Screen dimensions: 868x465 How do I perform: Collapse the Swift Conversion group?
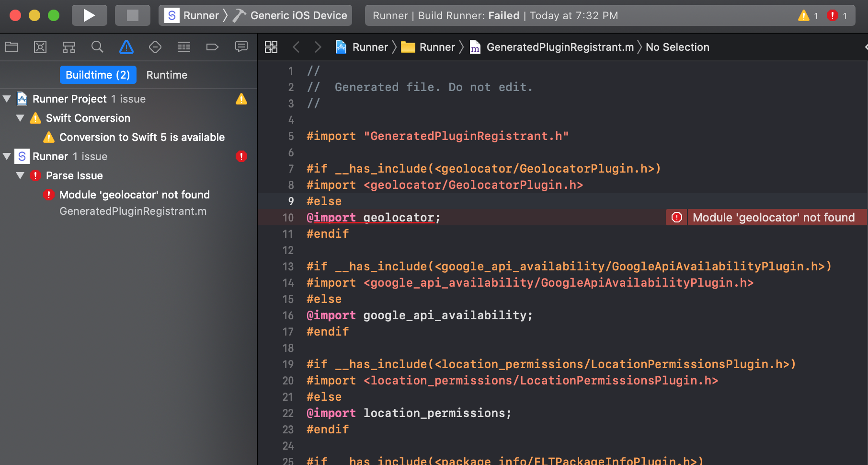click(x=20, y=118)
